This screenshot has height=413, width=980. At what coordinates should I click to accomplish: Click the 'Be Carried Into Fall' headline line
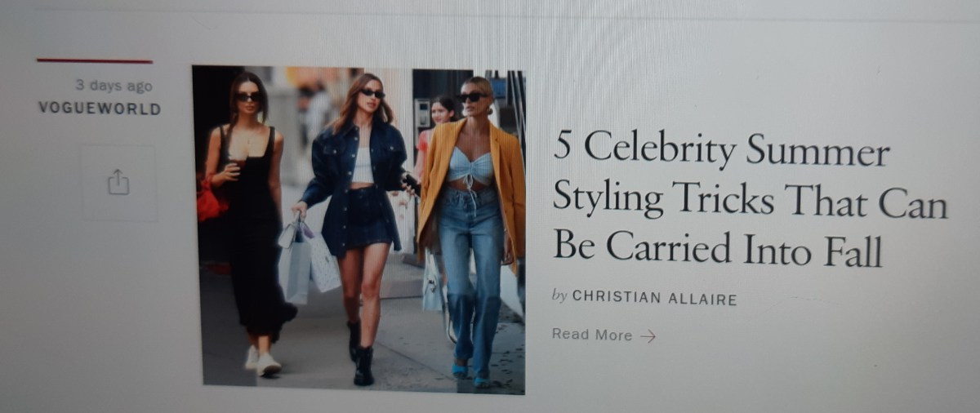(x=717, y=247)
